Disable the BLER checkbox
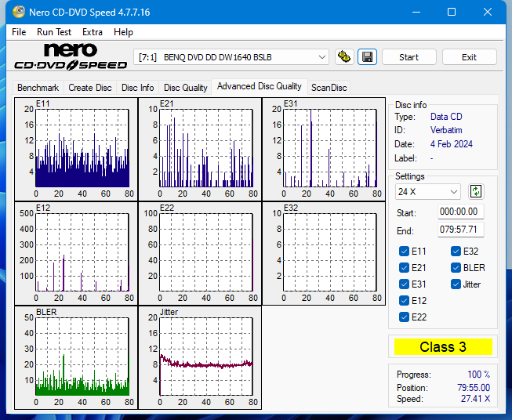The height and width of the screenshot is (420, 512). coord(456,268)
